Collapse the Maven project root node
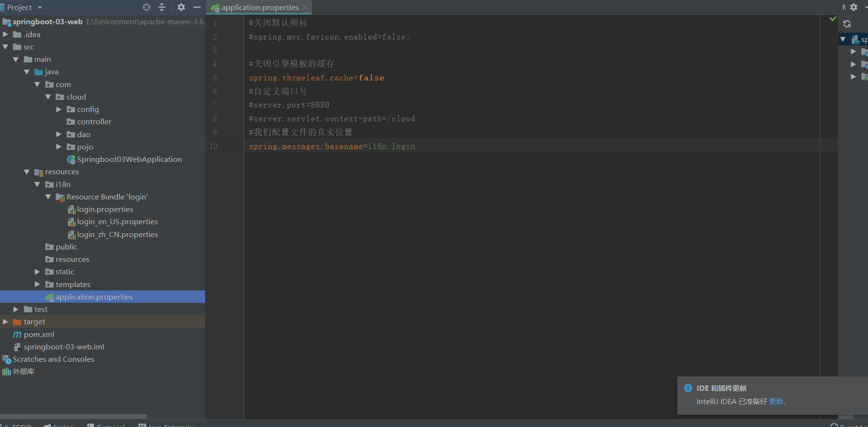 pos(843,40)
